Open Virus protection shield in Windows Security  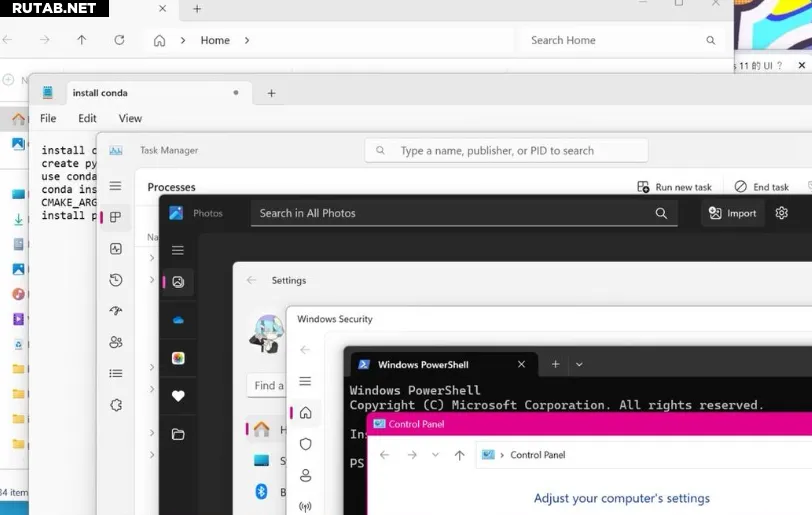(x=306, y=444)
